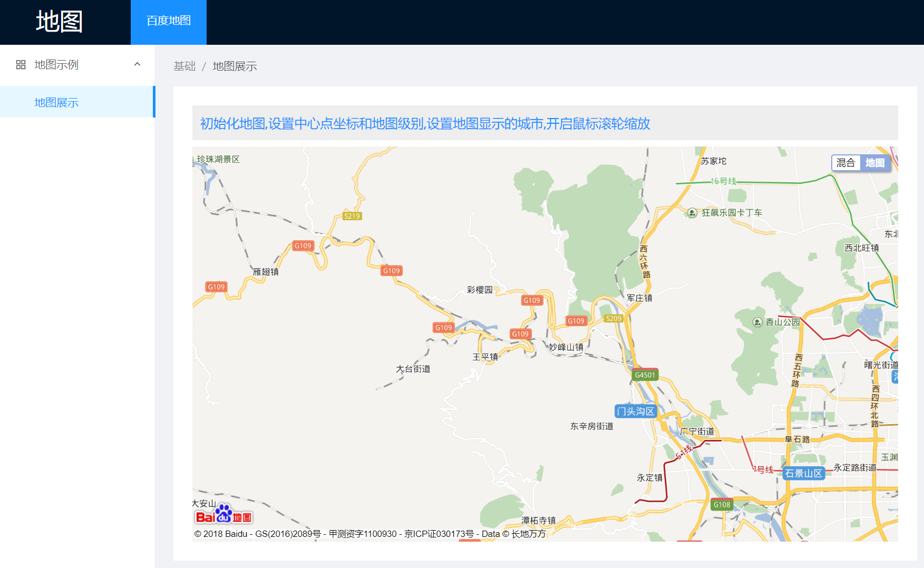Click the G108 highway shield

[722, 505]
